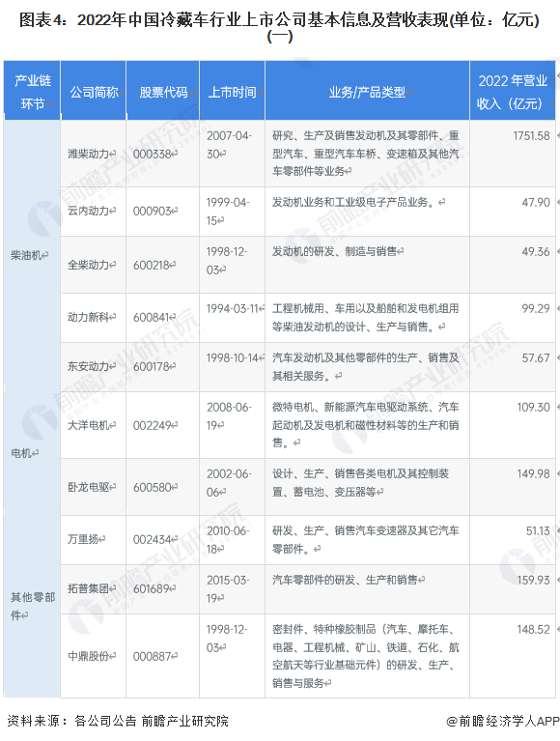Click listing date 2007-04-30

[x=230, y=145]
